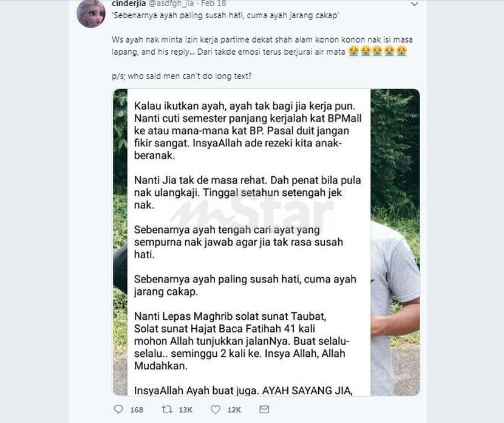Click the man in grey shirt in photo
The height and width of the screenshot is (423, 504).
coord(395,307)
